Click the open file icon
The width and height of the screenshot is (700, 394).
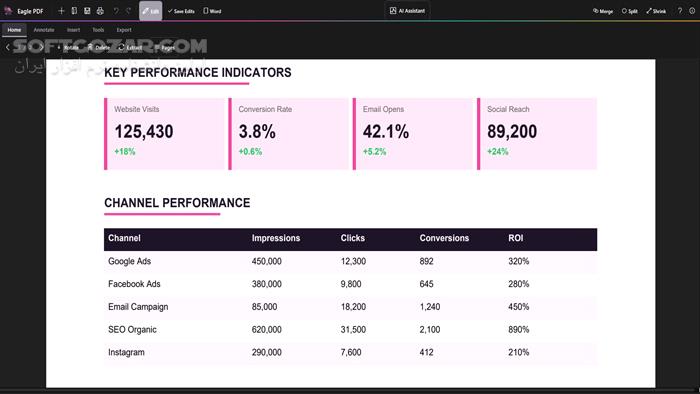(x=74, y=11)
